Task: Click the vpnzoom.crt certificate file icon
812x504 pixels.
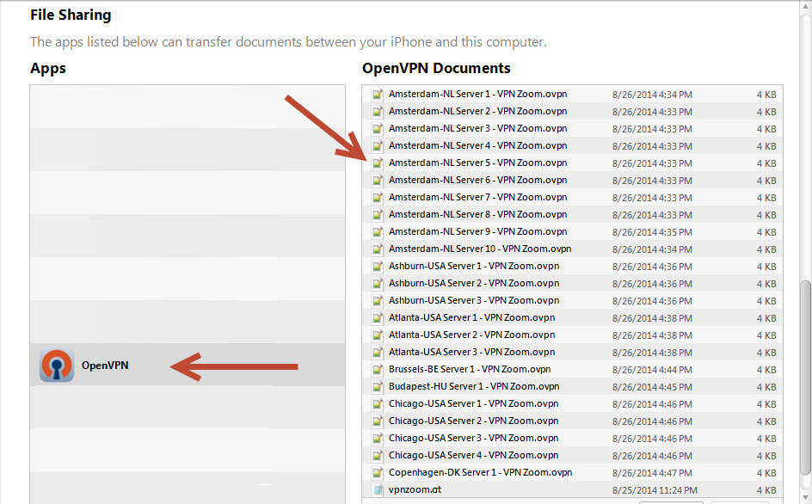Action: coord(378,489)
